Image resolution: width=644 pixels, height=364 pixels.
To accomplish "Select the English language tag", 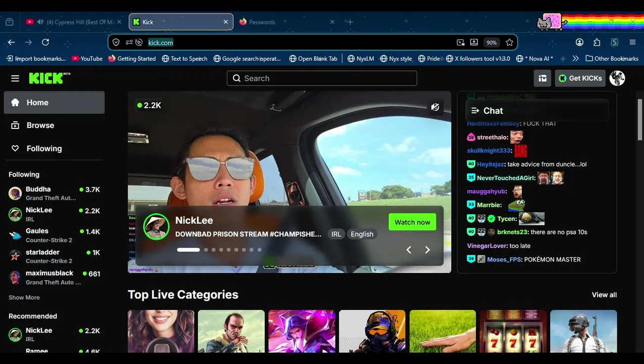I will [x=362, y=234].
